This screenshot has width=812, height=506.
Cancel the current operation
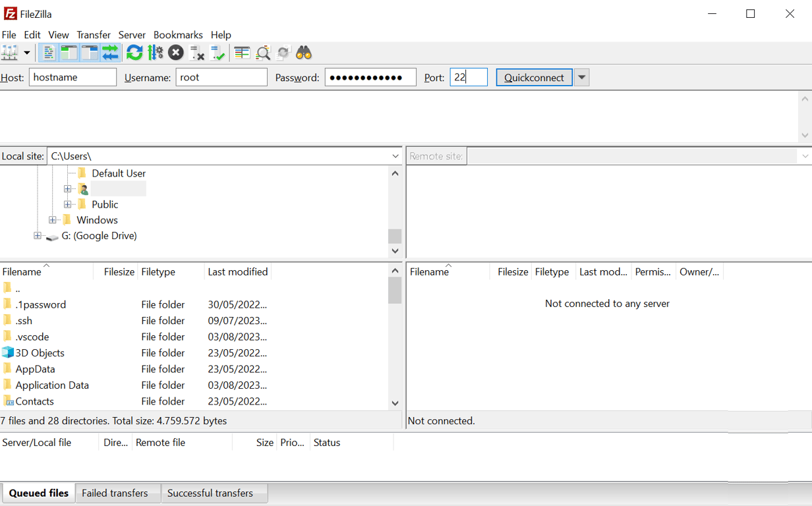tap(176, 53)
